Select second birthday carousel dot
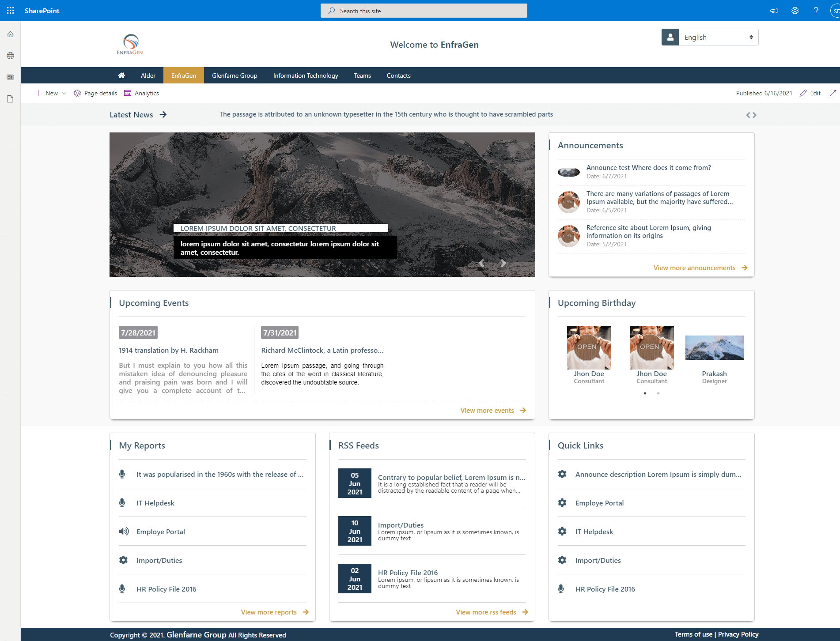This screenshot has width=840, height=641. [x=658, y=393]
